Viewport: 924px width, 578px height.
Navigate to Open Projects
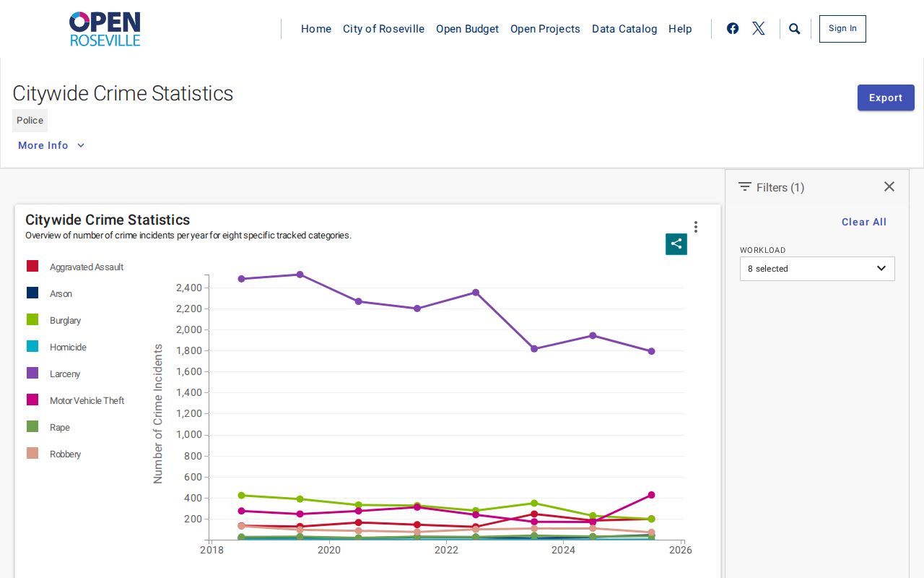point(545,29)
